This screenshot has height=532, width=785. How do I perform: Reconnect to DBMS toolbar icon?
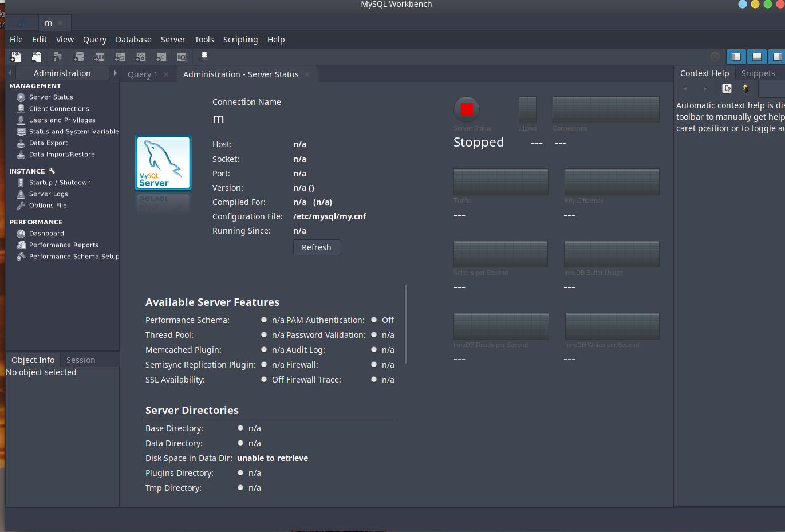click(203, 57)
